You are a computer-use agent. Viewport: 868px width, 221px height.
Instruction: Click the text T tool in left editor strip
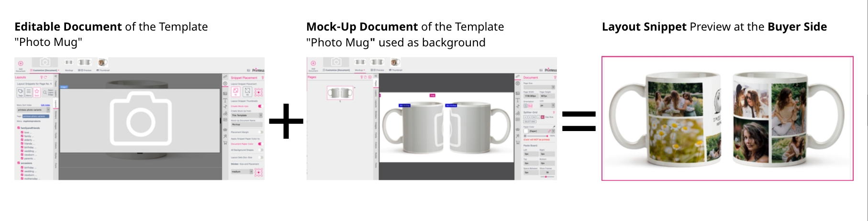tap(225, 100)
